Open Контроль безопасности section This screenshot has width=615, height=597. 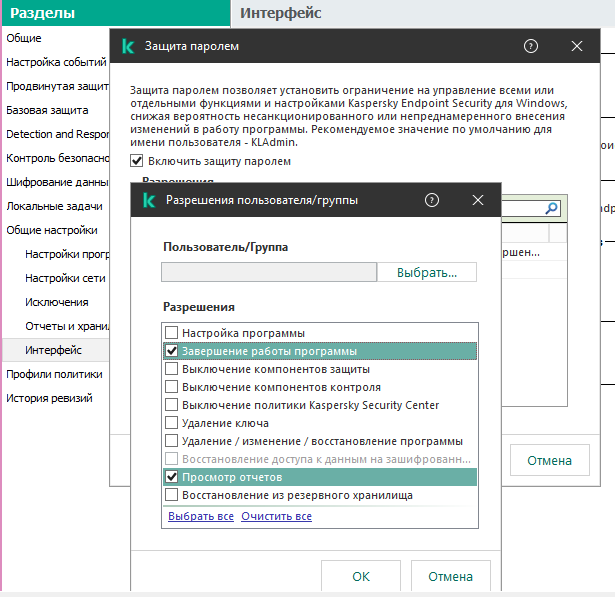tap(57, 158)
